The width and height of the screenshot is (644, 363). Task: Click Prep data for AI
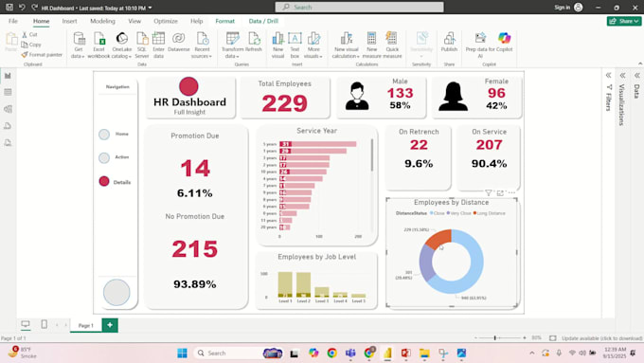tap(480, 45)
